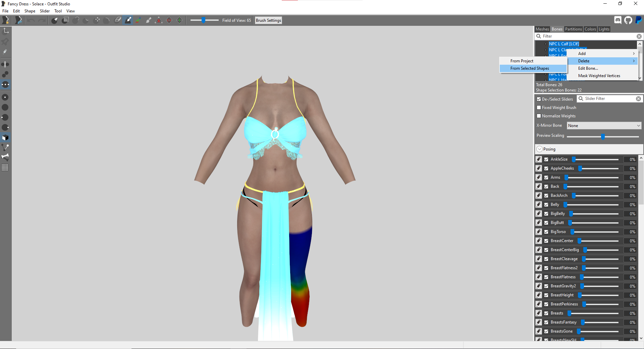Adjust the Field of View slider
The image size is (644, 349).
(204, 20)
